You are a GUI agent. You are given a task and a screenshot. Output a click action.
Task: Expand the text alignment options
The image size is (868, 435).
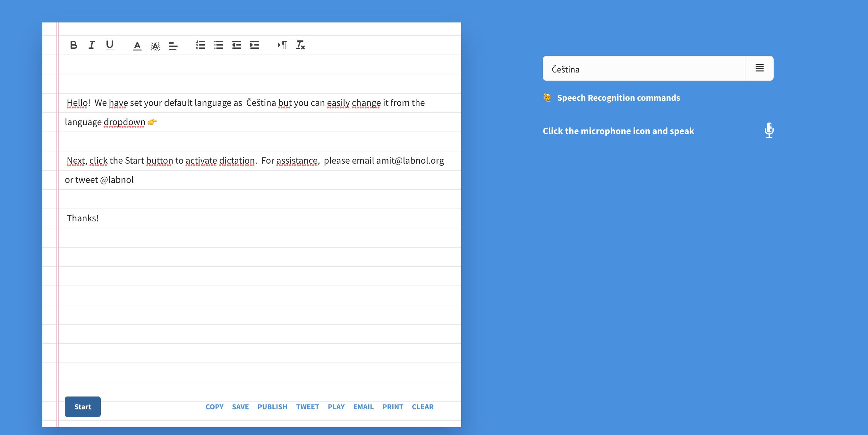tap(173, 46)
